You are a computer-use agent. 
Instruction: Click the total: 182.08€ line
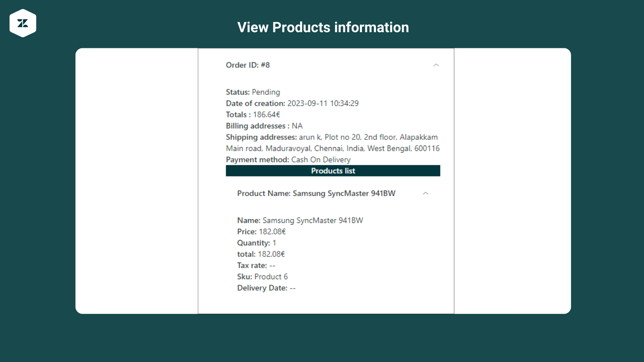pyautogui.click(x=261, y=254)
